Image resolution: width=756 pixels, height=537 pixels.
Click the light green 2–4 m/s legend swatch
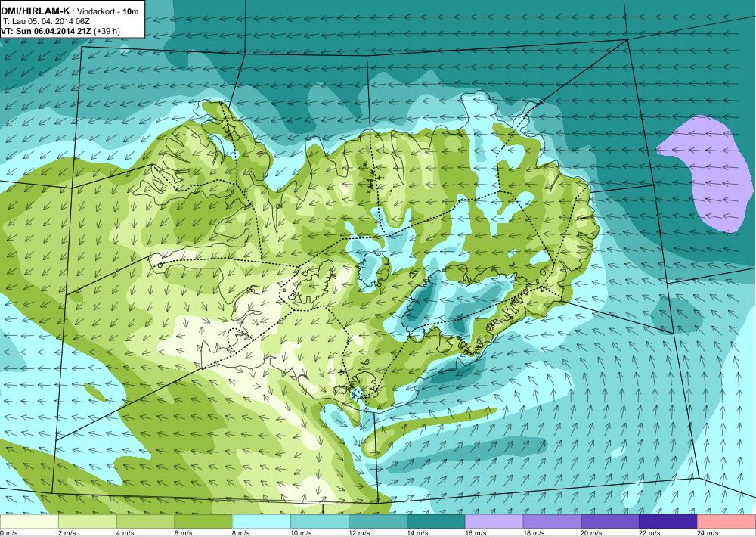tap(87, 522)
